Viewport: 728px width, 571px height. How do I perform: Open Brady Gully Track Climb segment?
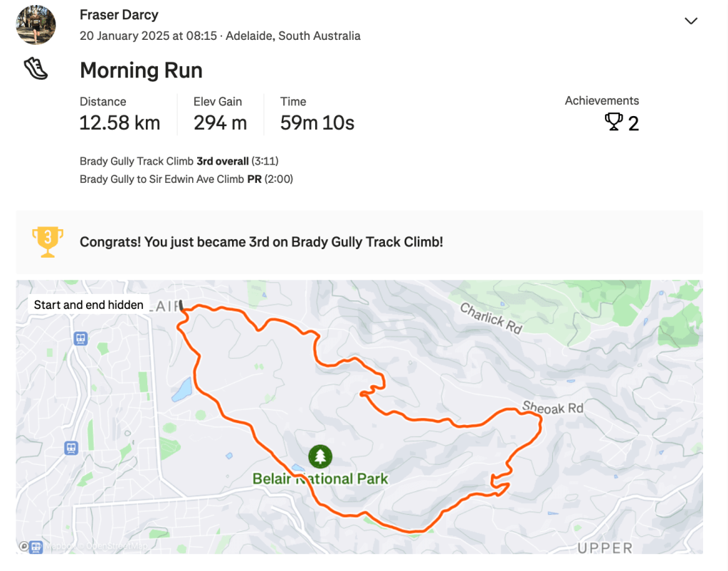coord(137,162)
